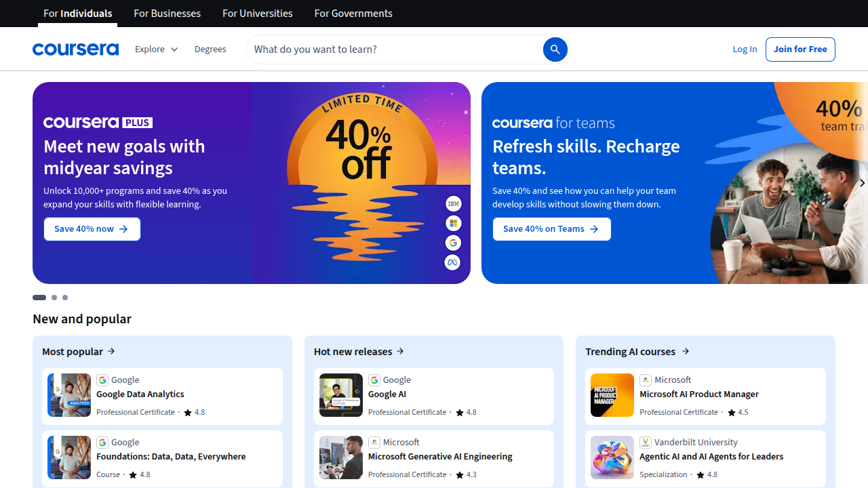Click the Save 40% on Teams button
This screenshot has height=488, width=868.
pyautogui.click(x=551, y=229)
